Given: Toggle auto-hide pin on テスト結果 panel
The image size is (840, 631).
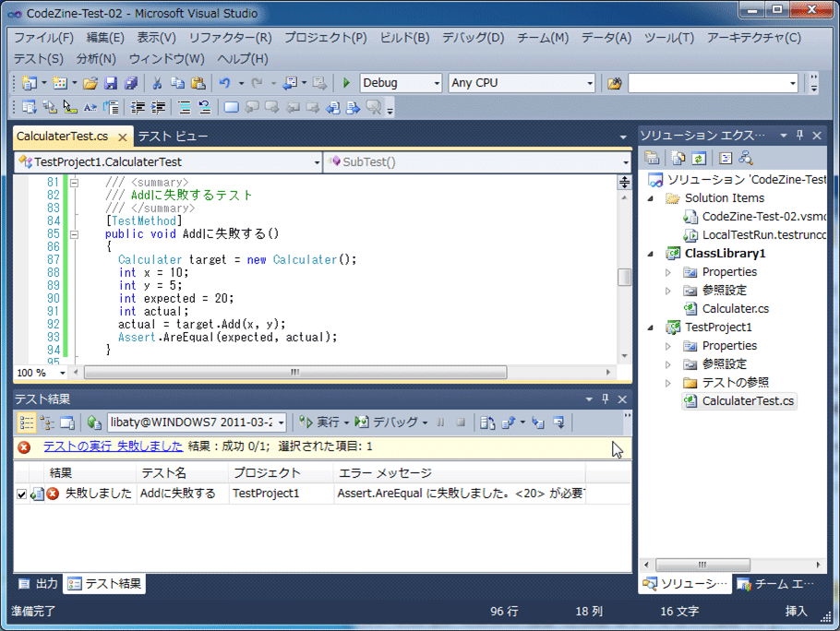Looking at the screenshot, I should pos(607,399).
